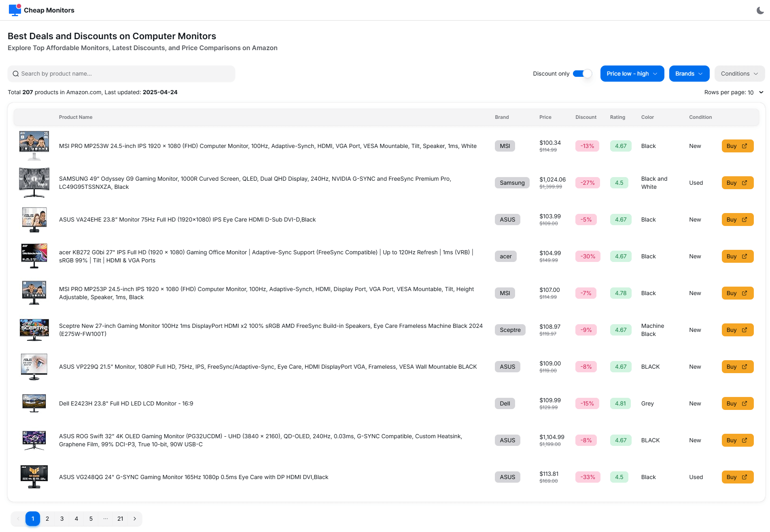Turn off the Discount only switch
This screenshot has height=532, width=770.
tap(582, 74)
